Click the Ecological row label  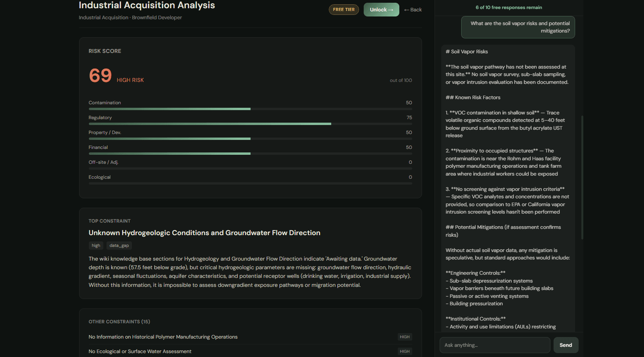coord(99,177)
